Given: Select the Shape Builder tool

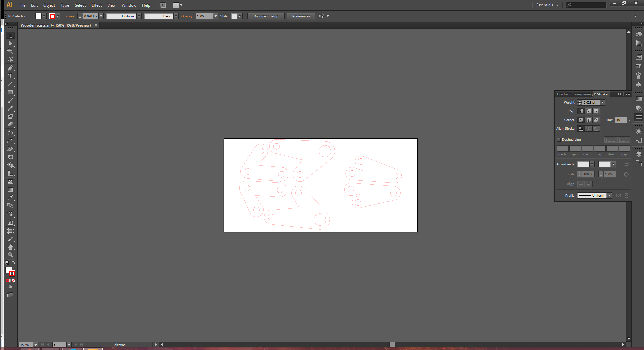Looking at the screenshot, I should click(10, 165).
